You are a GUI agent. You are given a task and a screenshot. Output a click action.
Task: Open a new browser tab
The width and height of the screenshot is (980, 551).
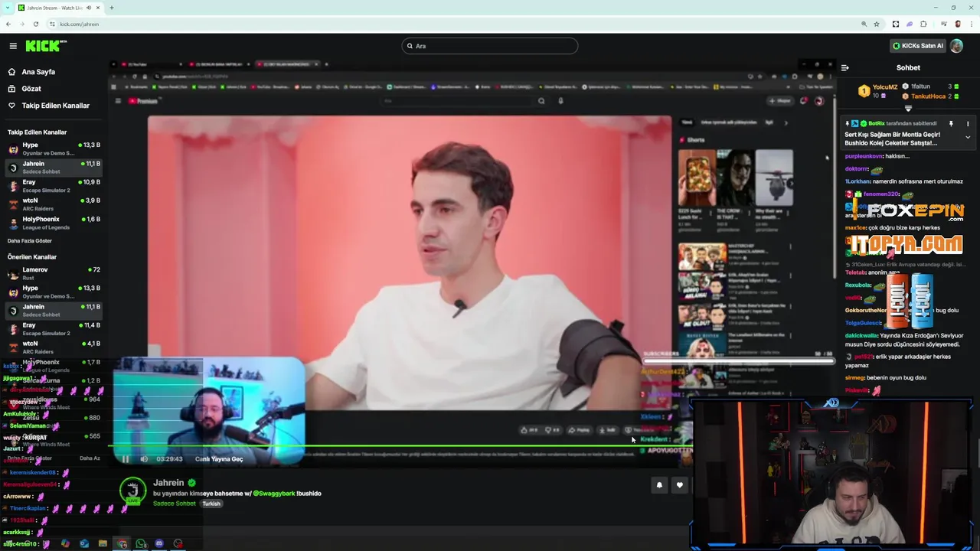(x=112, y=8)
